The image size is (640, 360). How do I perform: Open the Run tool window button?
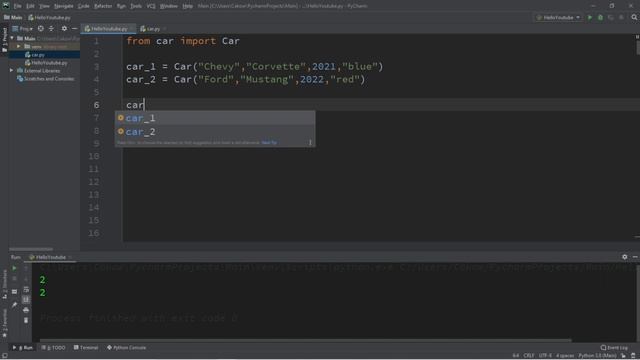point(23,348)
